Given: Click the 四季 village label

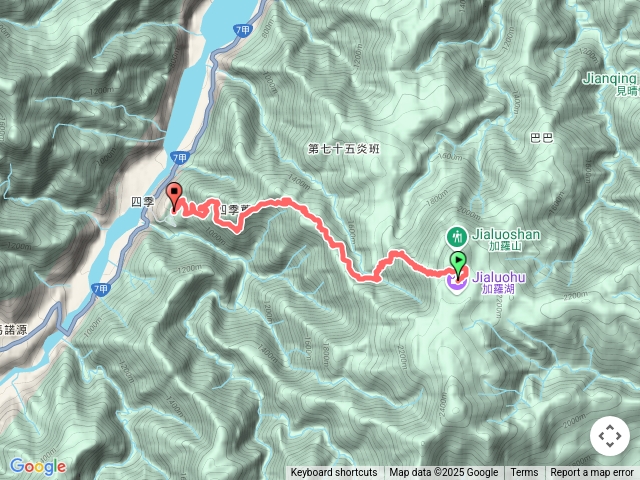Looking at the screenshot, I should tap(143, 202).
